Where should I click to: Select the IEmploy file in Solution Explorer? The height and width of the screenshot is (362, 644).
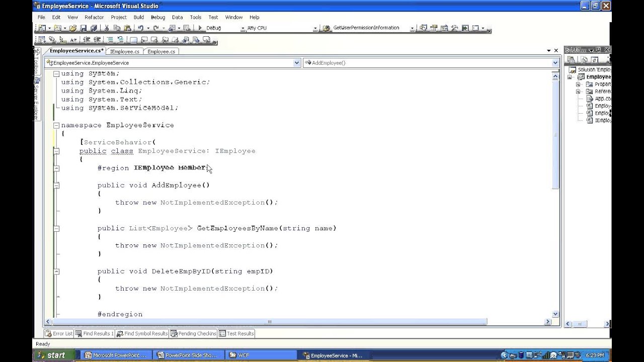(x=599, y=121)
